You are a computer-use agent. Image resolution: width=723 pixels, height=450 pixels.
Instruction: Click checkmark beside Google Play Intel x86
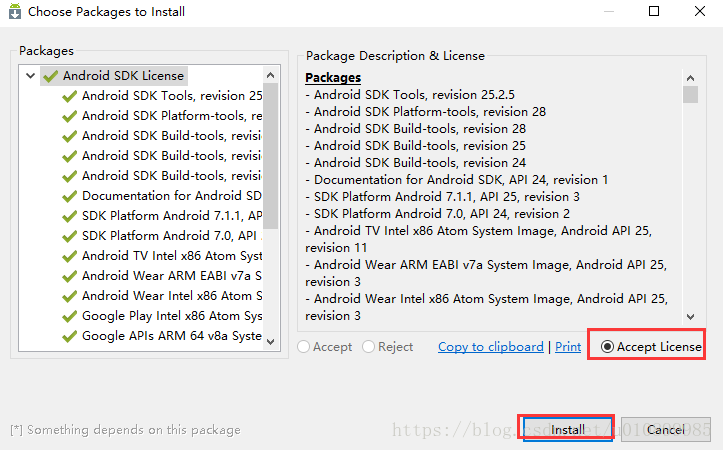pyautogui.click(x=69, y=316)
